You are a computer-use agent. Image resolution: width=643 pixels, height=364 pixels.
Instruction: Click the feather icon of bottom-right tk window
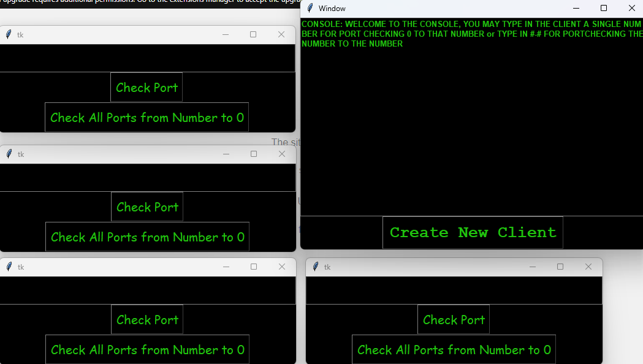[x=316, y=267]
